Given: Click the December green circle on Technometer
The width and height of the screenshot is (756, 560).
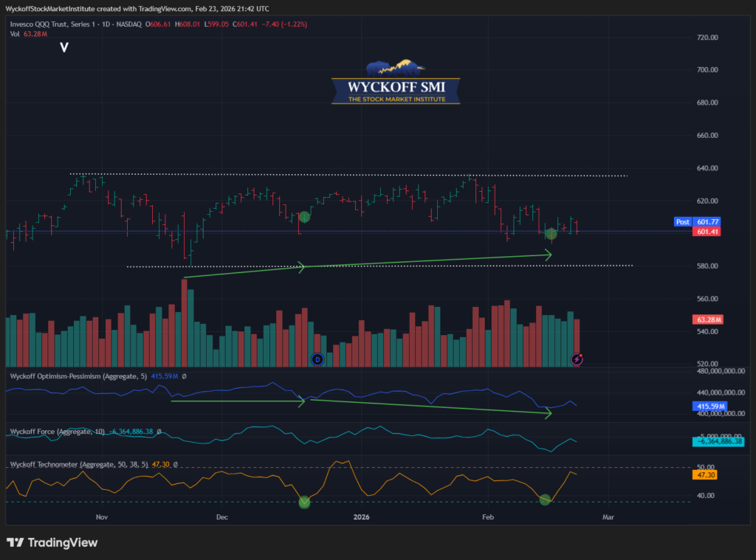Looking at the screenshot, I should pyautogui.click(x=304, y=502).
